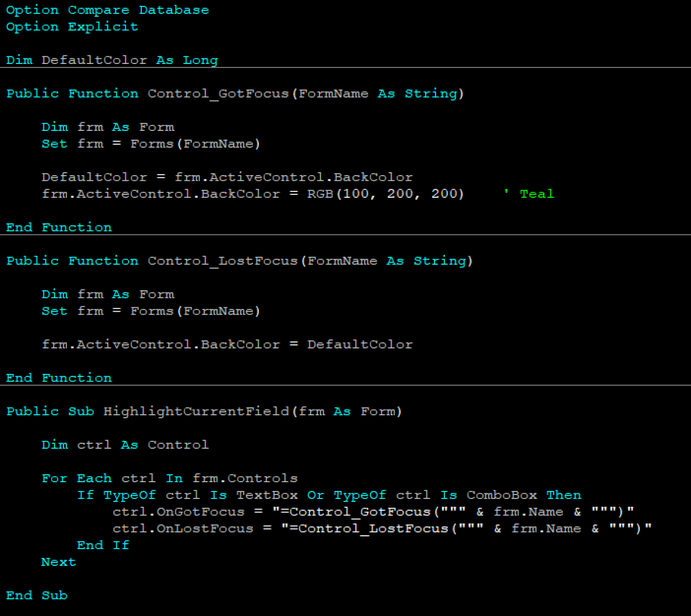This screenshot has height=616, width=691.
Task: Click the 'End Sub' line
Action: 37,596
